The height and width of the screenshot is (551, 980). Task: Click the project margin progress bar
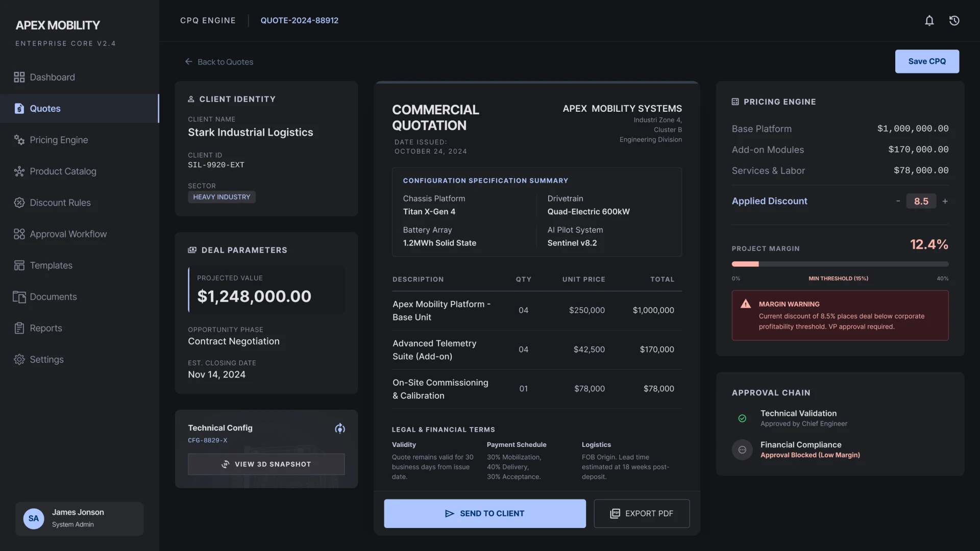pyautogui.click(x=840, y=264)
